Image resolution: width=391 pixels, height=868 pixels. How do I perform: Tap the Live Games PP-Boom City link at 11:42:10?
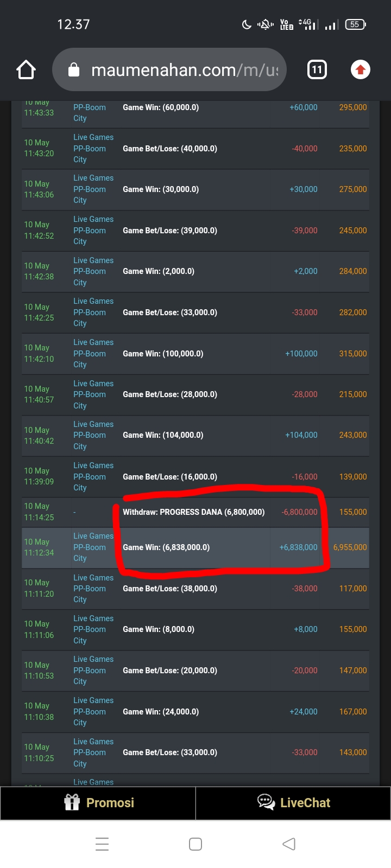point(93,354)
